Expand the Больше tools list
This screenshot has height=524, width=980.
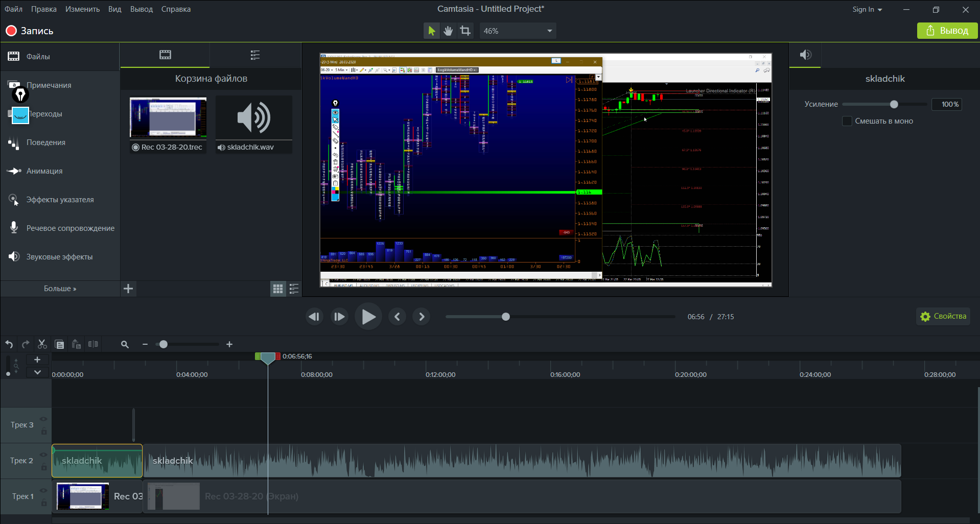coord(60,289)
